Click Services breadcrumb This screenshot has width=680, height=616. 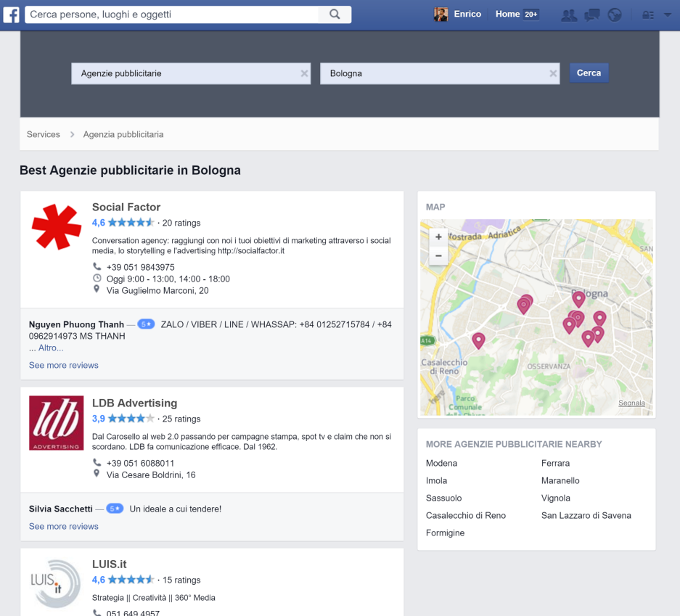(44, 134)
